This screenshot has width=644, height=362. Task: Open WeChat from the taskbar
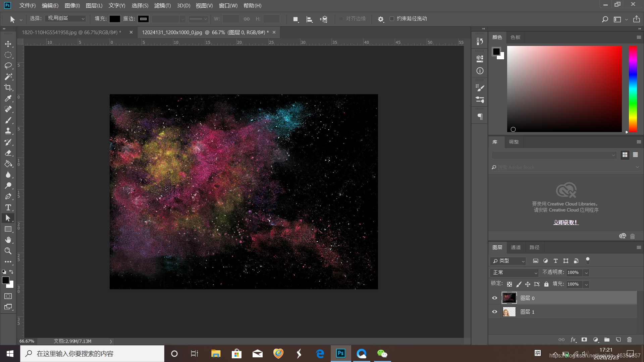click(382, 354)
